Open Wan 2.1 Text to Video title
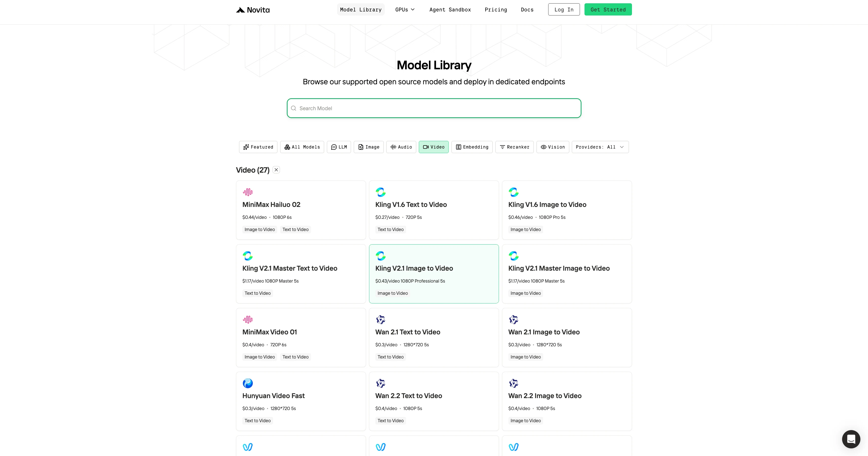Screen dimensions: 868x456 pyautogui.click(x=408, y=332)
